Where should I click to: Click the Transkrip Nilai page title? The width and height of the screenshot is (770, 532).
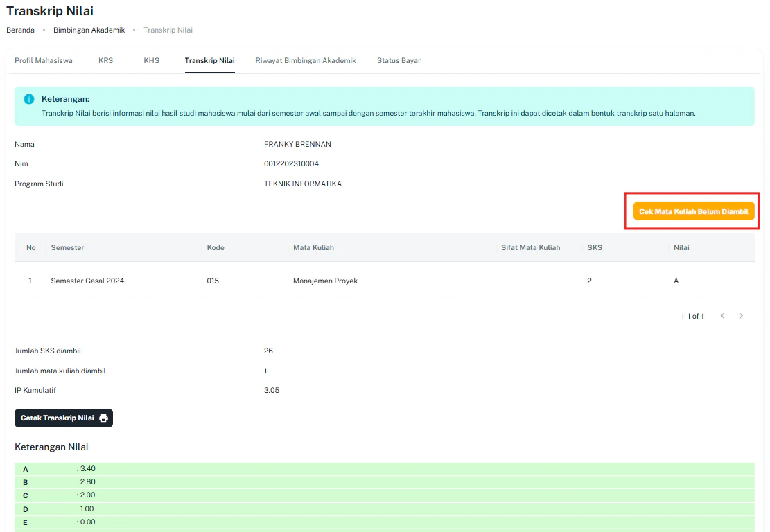50,11
